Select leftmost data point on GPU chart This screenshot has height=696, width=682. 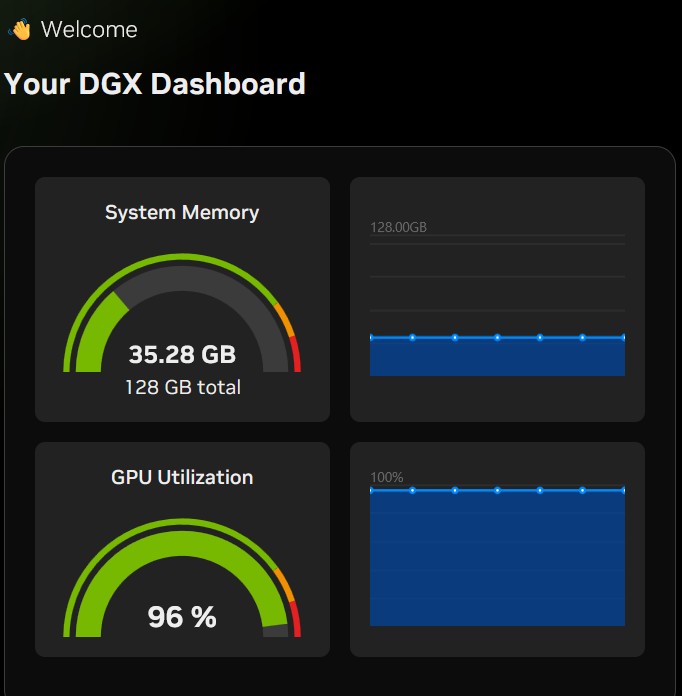[371, 490]
